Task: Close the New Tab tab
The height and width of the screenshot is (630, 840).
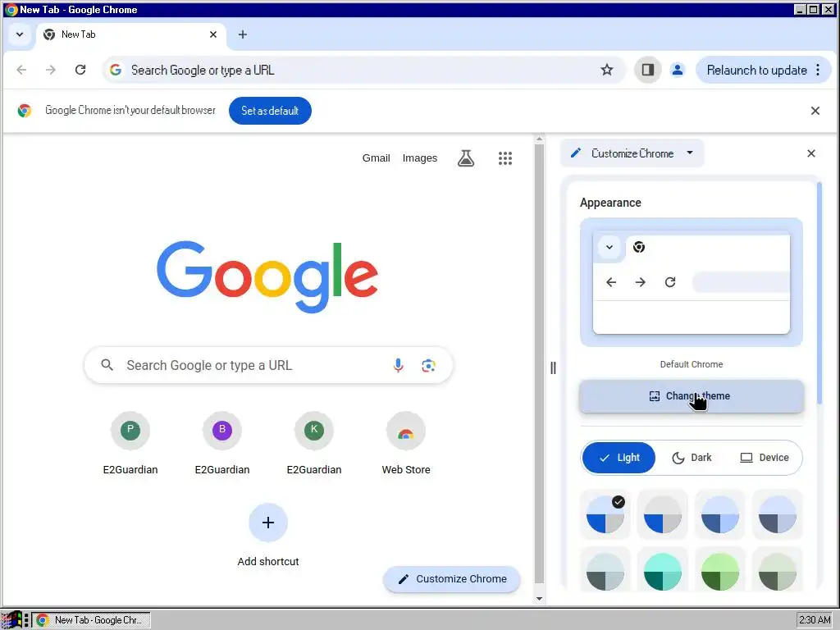Action: pos(213,34)
